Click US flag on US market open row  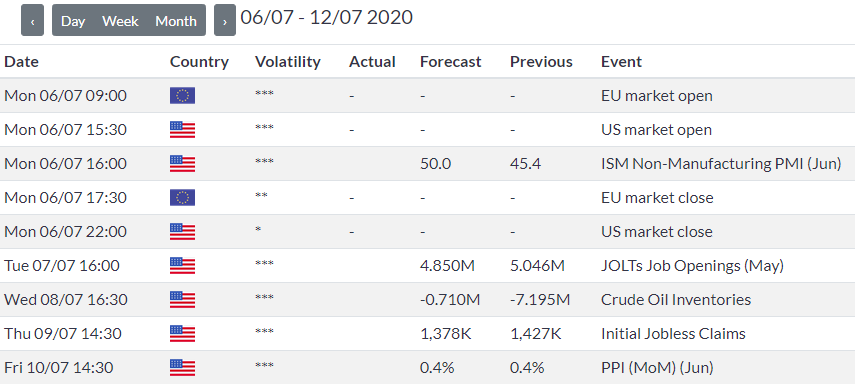coord(182,130)
